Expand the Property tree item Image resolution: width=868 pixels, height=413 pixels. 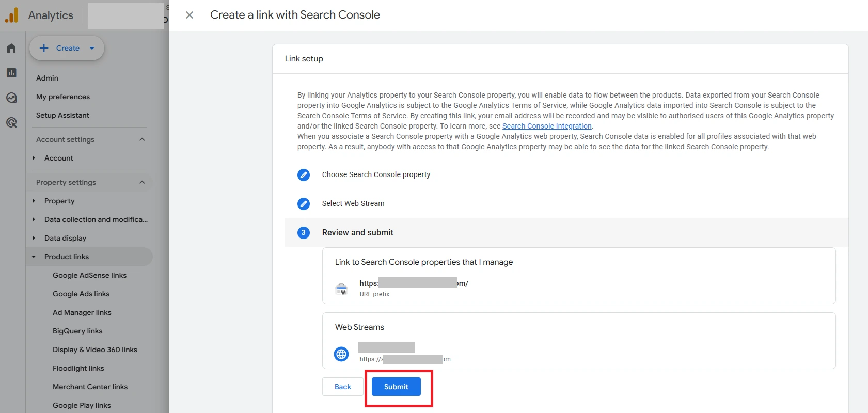point(34,201)
